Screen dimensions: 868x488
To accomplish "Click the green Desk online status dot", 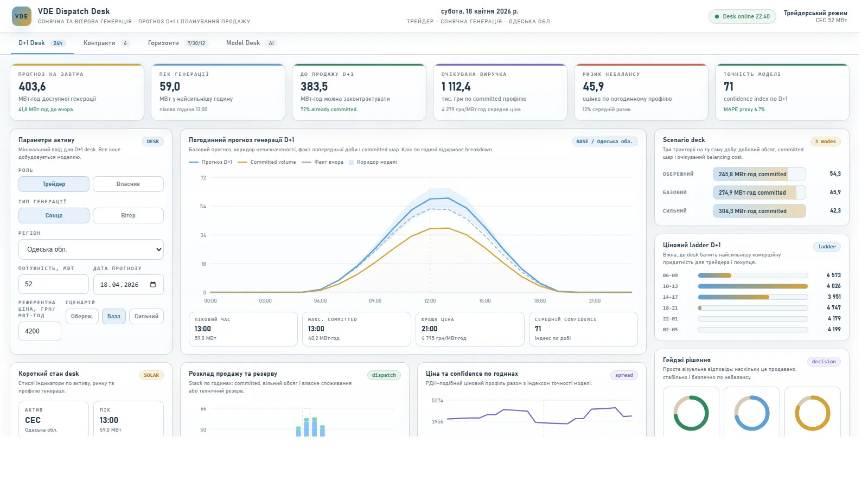I will click(x=717, y=17).
